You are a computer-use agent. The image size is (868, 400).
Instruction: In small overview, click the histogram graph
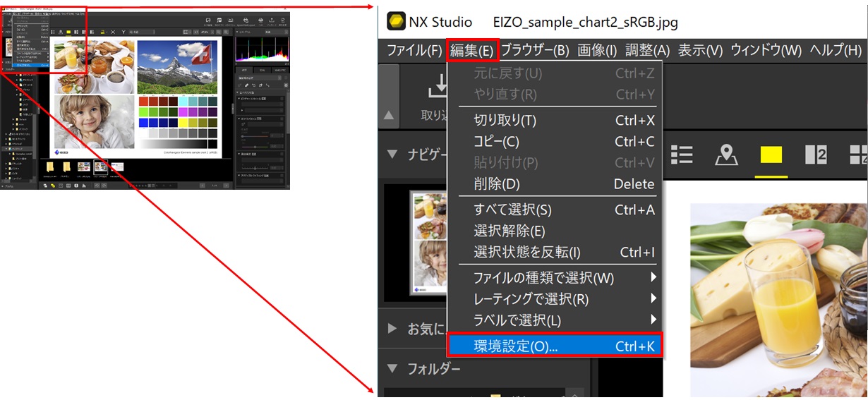[x=262, y=49]
